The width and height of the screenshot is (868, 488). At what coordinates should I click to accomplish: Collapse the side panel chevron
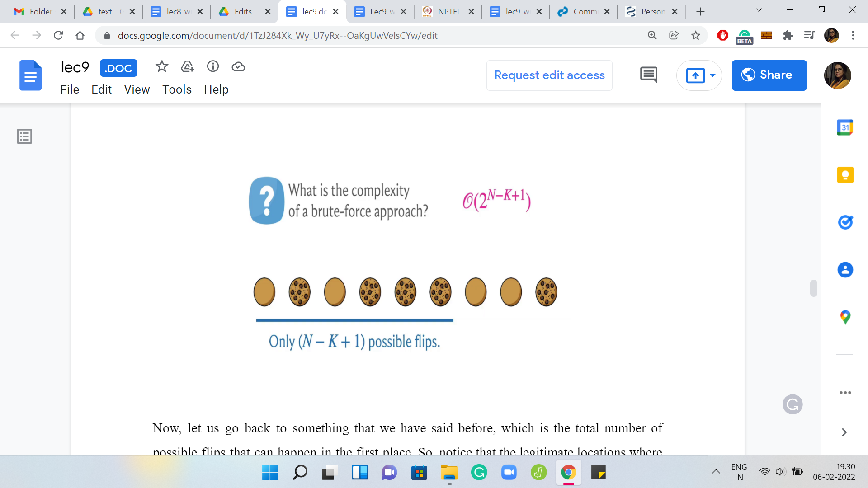click(844, 432)
